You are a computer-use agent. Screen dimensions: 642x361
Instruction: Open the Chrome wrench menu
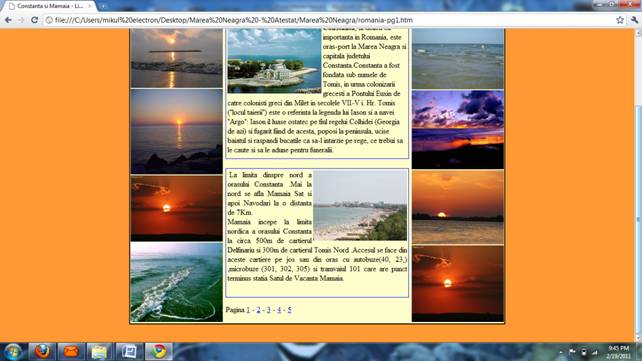pyautogui.click(x=634, y=20)
